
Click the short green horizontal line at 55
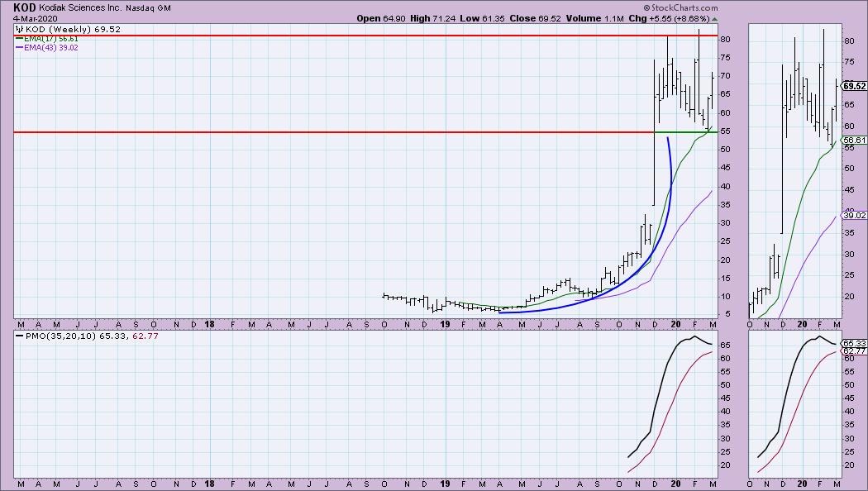686,132
